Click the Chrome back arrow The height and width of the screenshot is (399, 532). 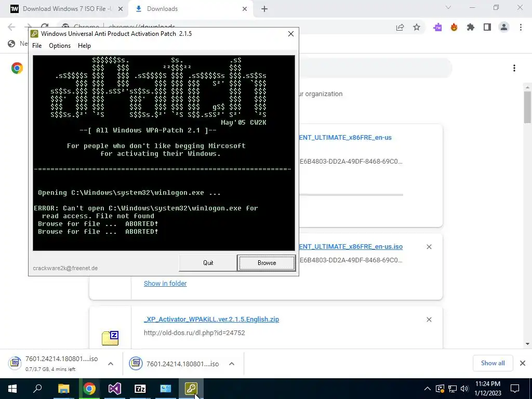click(11, 27)
